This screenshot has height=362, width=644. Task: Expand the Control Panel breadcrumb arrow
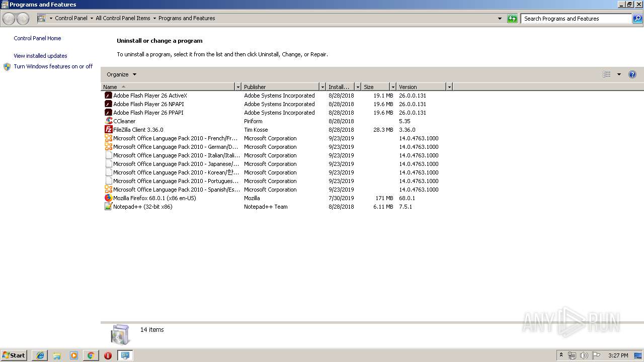tap(92, 19)
